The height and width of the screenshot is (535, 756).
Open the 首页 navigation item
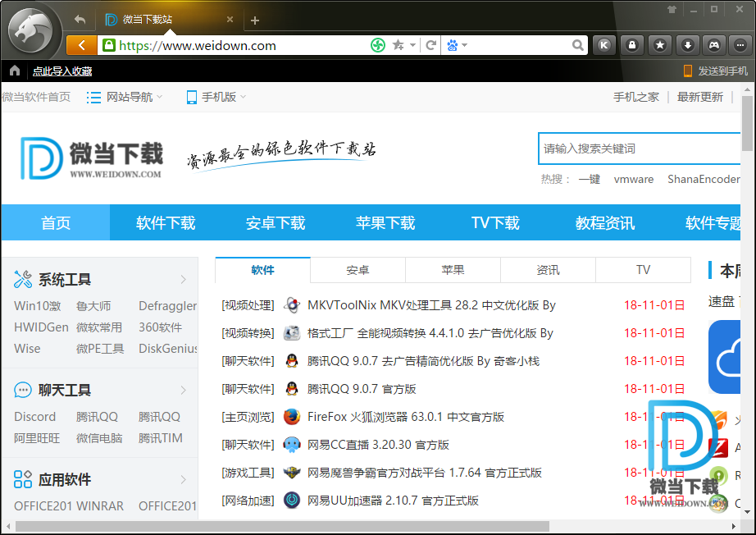point(56,223)
